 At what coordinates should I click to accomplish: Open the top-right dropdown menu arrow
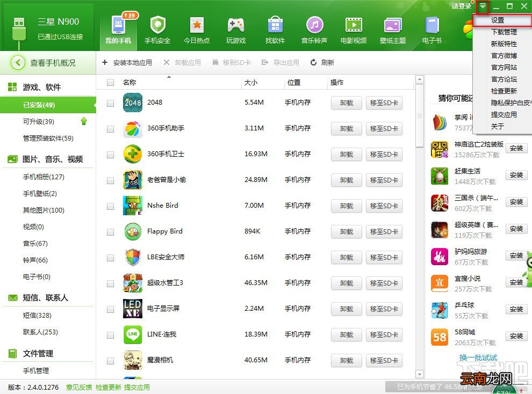click(482, 6)
